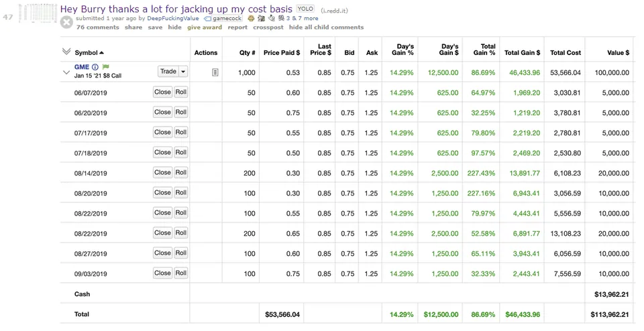Viewport: 644px width, 331px height.
Task: Select total value $113,962.21
Action: [x=610, y=314]
